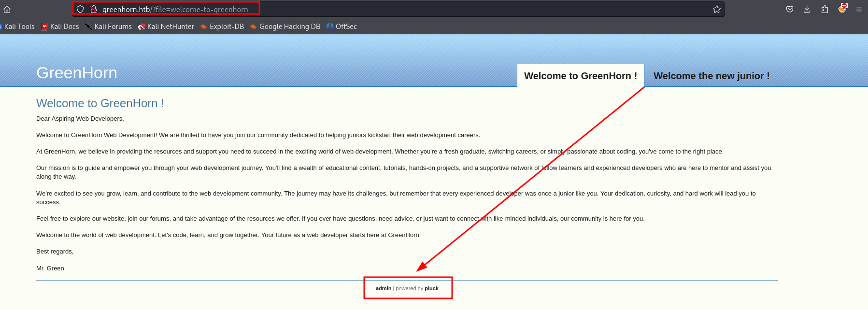Viewport: 868px width, 310px height.
Task: Open the Pocket save icon
Action: tap(790, 9)
